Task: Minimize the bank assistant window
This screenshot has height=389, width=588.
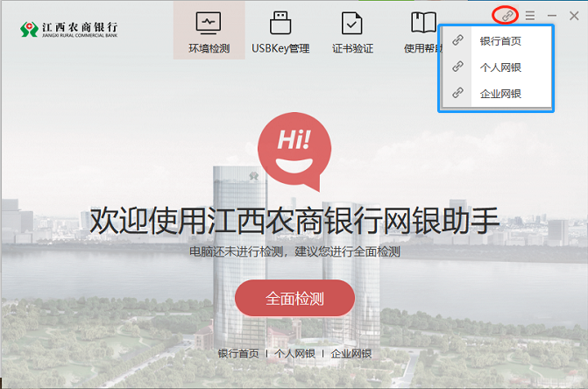Action: [x=551, y=16]
